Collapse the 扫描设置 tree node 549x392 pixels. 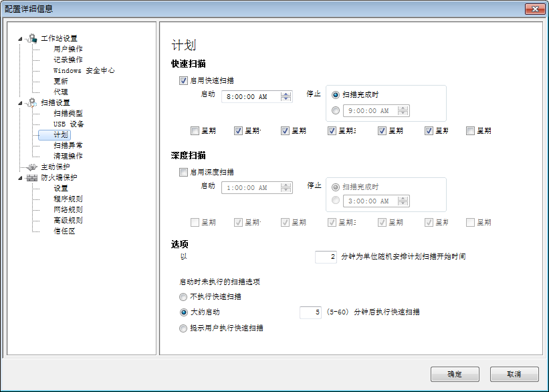[x=20, y=102]
